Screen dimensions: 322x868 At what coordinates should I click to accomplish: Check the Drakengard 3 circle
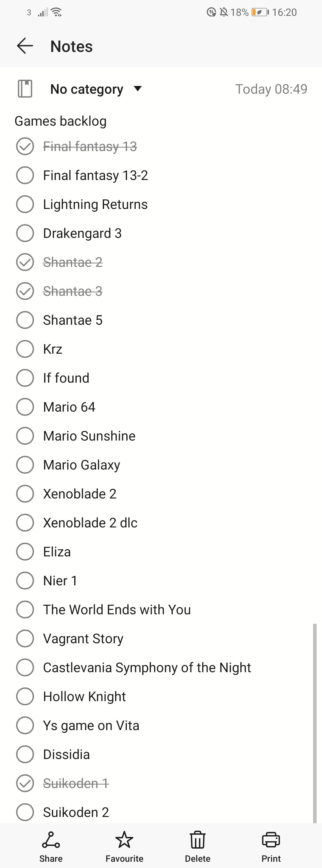25,233
